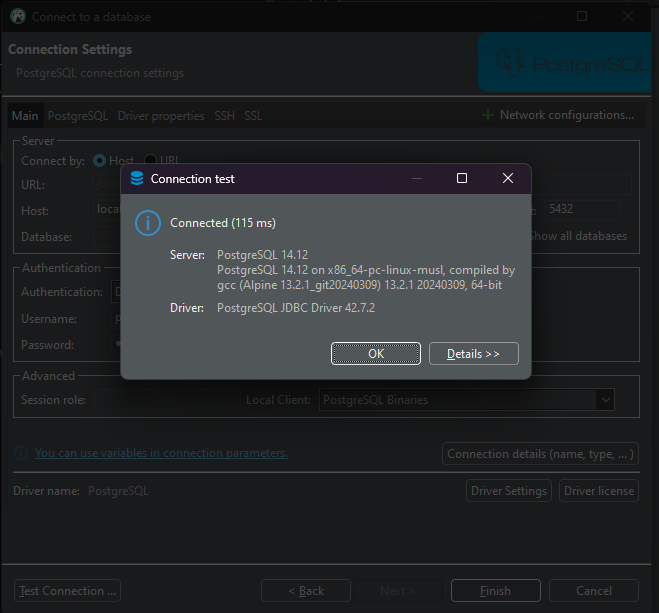Viewport: 659px width, 613px height.
Task: Minimize the Connection test dialog
Action: (x=416, y=178)
